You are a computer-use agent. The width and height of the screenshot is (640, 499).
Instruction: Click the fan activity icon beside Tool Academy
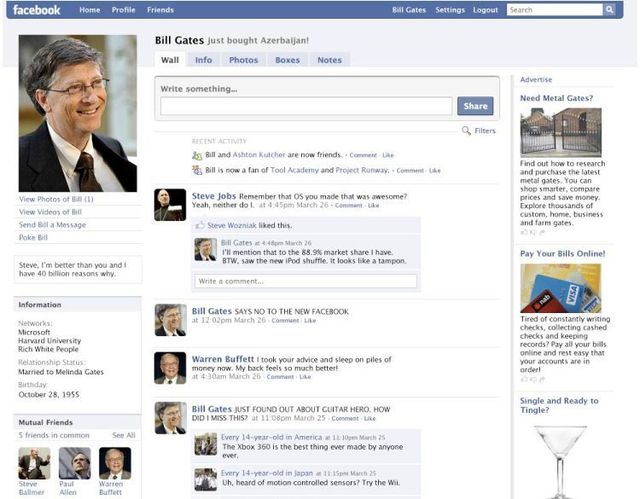(197, 171)
